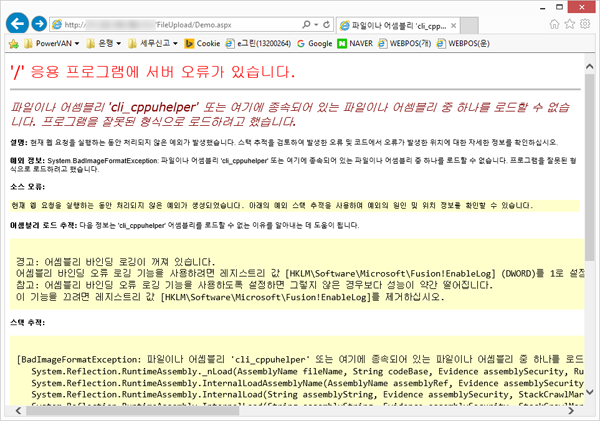
Task: Open browser tools via the gear icon
Action: (x=585, y=24)
